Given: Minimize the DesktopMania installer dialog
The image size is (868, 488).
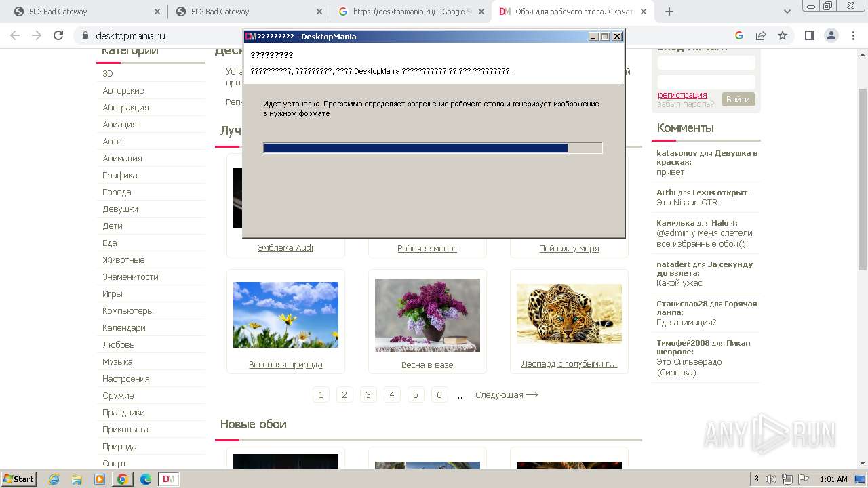Looking at the screenshot, I should [x=593, y=37].
